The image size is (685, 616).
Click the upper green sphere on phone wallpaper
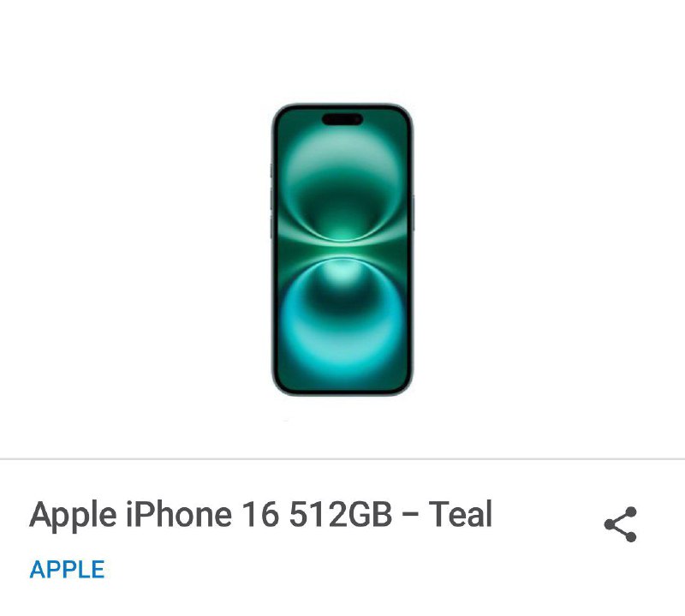tap(342, 186)
